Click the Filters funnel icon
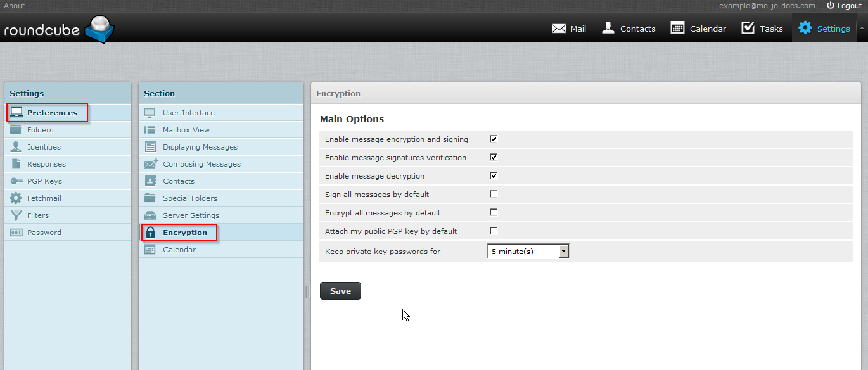 pos(16,215)
